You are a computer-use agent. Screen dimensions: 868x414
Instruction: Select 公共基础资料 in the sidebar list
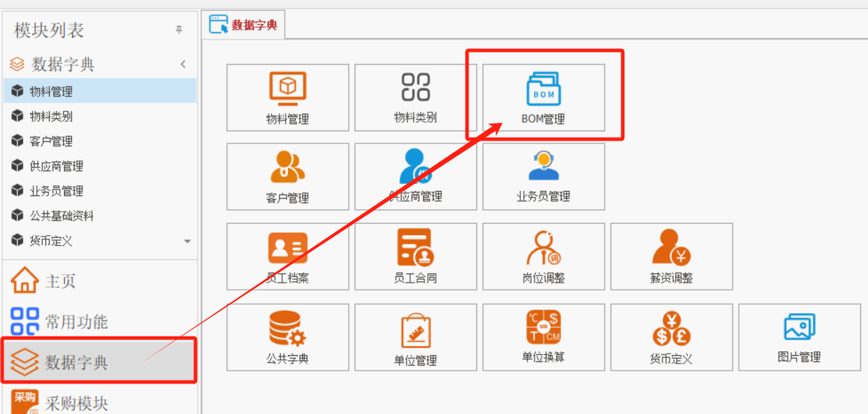[100, 215]
